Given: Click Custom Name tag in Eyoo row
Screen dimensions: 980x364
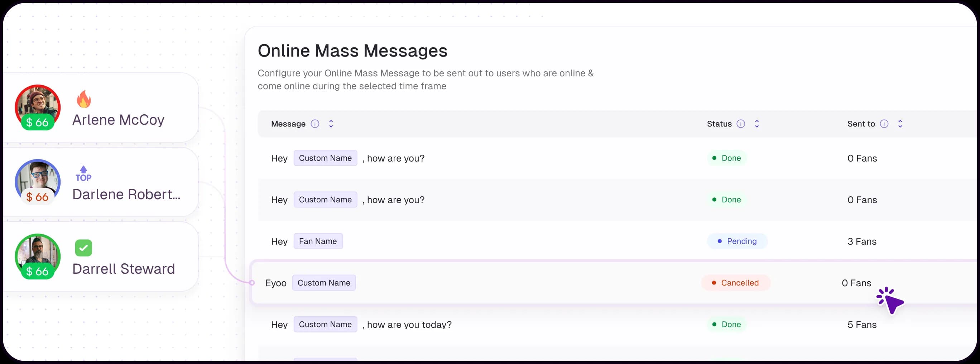Looking at the screenshot, I should pos(324,283).
